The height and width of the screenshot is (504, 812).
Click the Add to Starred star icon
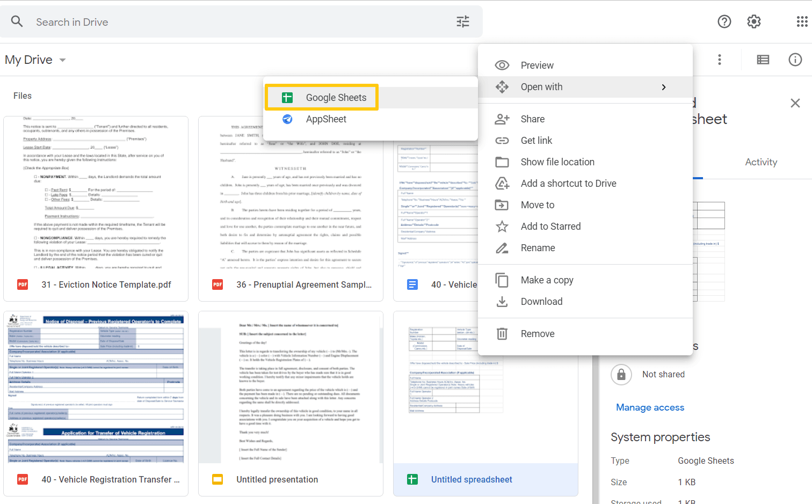pyautogui.click(x=502, y=227)
